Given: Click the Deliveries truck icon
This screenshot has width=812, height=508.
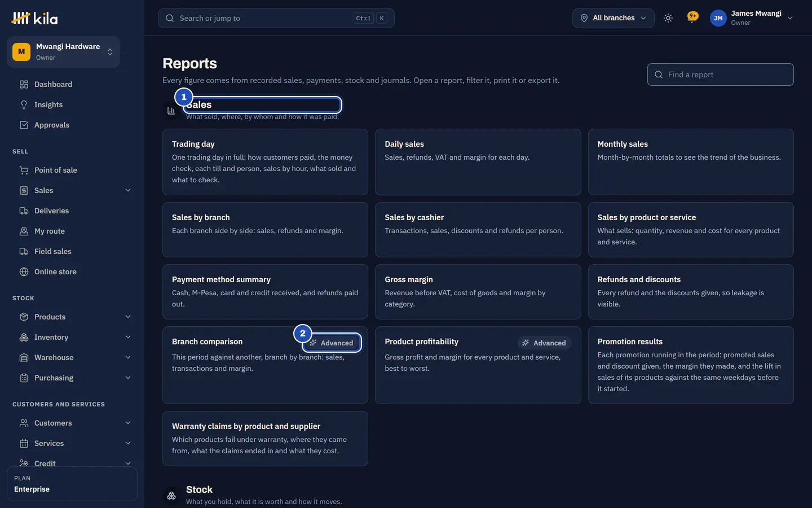Looking at the screenshot, I should [24, 211].
